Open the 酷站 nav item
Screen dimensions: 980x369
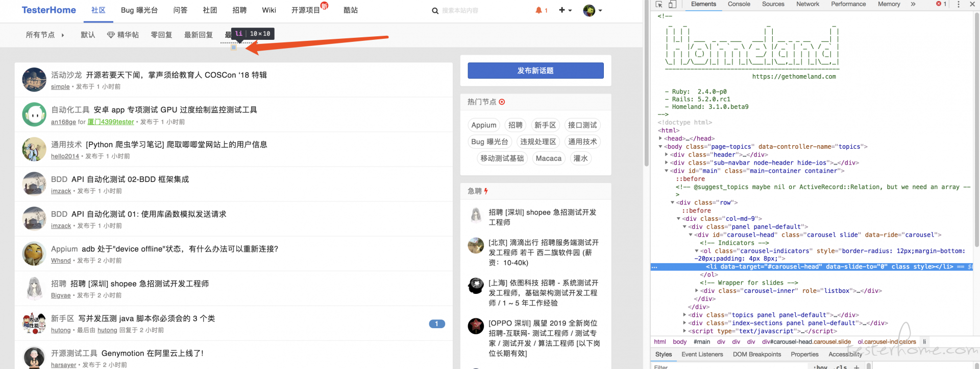point(351,10)
